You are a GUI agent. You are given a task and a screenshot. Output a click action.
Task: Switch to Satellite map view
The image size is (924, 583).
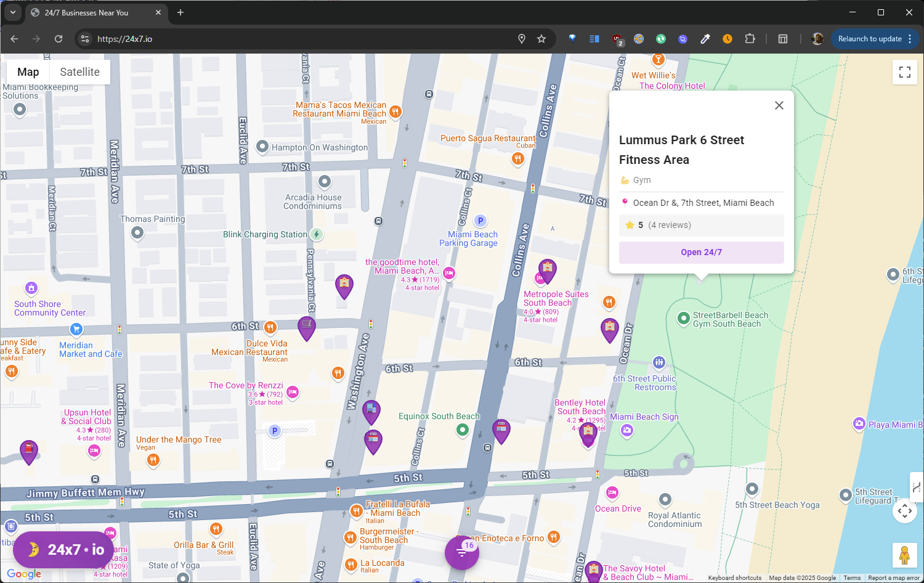79,72
